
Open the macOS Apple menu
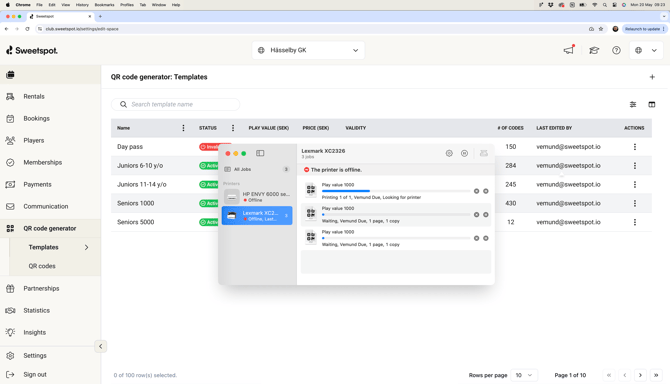7,5
